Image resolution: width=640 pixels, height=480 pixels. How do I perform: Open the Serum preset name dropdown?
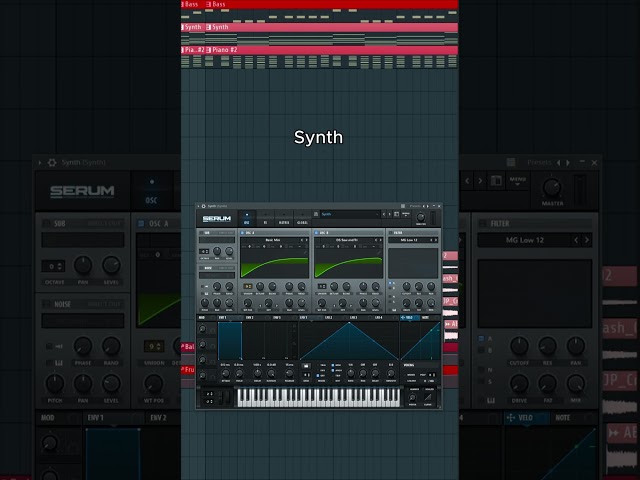click(350, 214)
